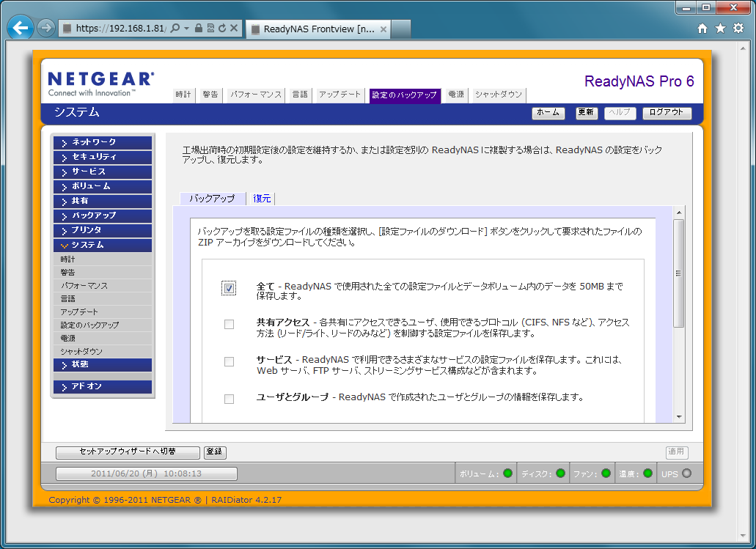Image resolution: width=756 pixels, height=549 pixels.
Task: Click the address bar refresh icon
Action: point(222,29)
